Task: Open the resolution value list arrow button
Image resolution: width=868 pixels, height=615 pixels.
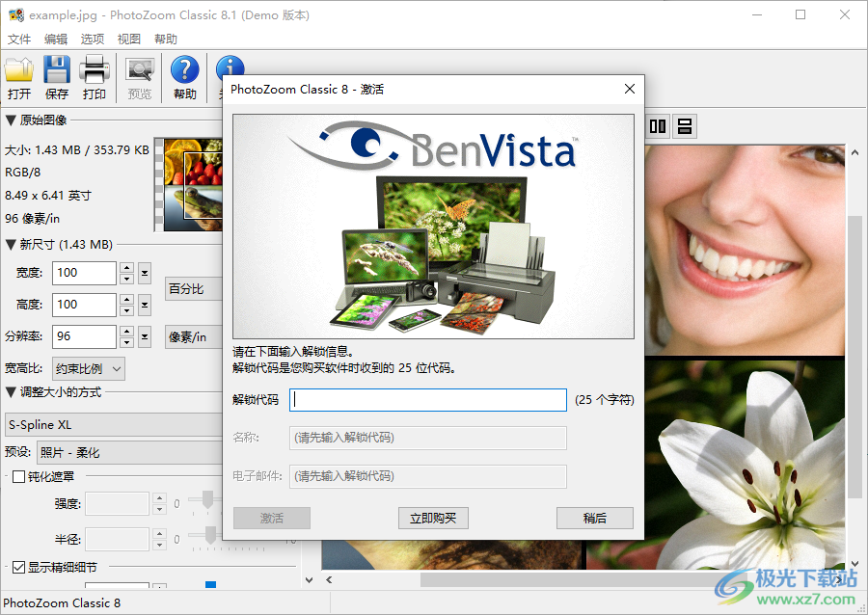Action: point(145,336)
